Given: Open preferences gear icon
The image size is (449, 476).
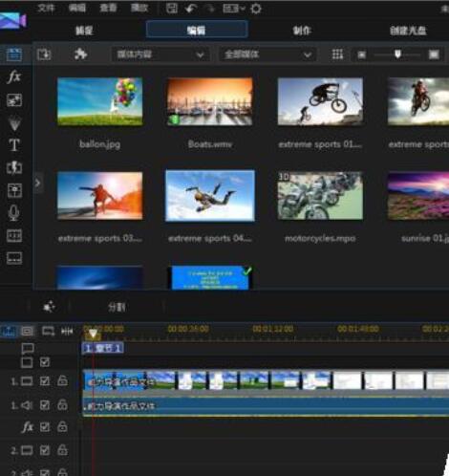Looking at the screenshot, I should (256, 9).
